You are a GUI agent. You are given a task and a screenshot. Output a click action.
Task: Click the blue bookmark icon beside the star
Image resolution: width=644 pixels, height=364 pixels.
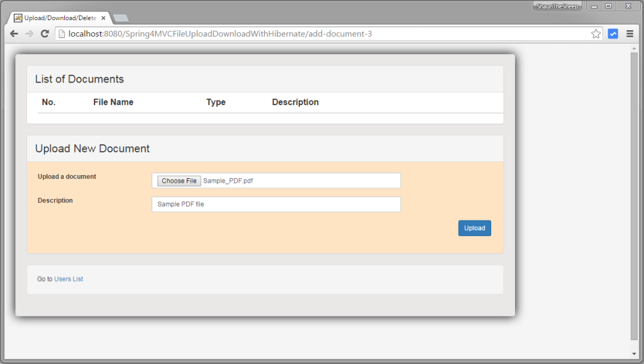tap(613, 33)
